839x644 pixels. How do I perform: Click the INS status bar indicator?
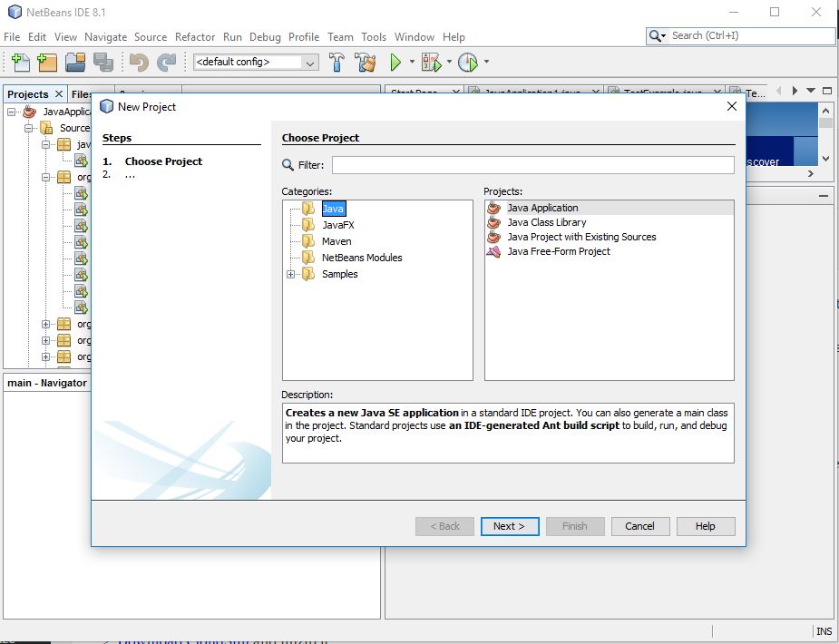(824, 631)
